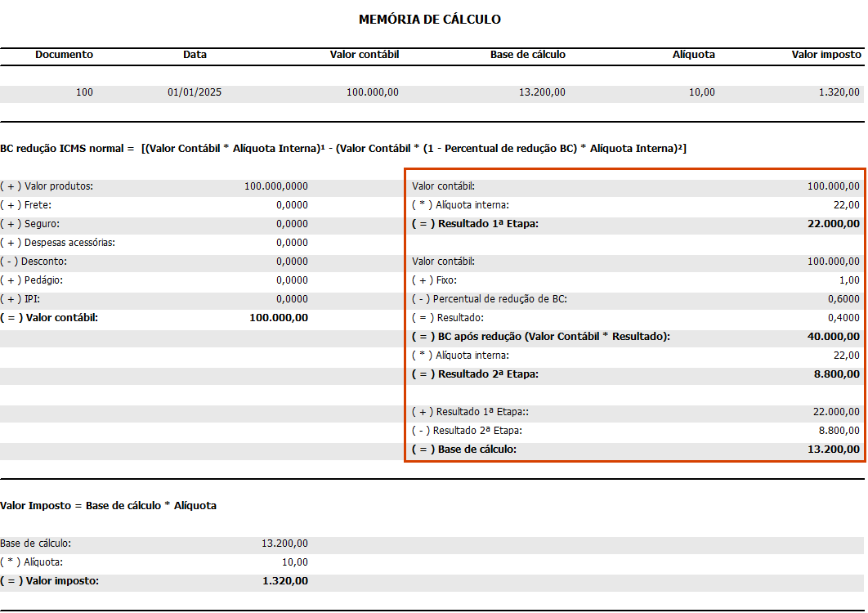Click the Valor produtos row label
868x613 pixels.
47,186
